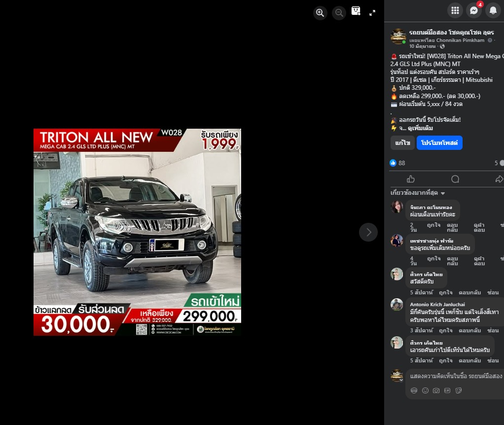Open Antonio Krich Janluchai's avatar
Viewport: 504px width, 425px height.
click(x=396, y=304)
